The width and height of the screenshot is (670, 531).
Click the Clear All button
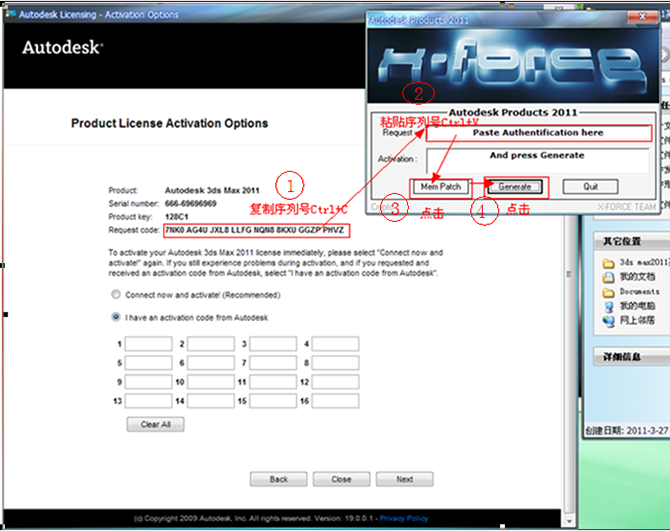click(156, 424)
